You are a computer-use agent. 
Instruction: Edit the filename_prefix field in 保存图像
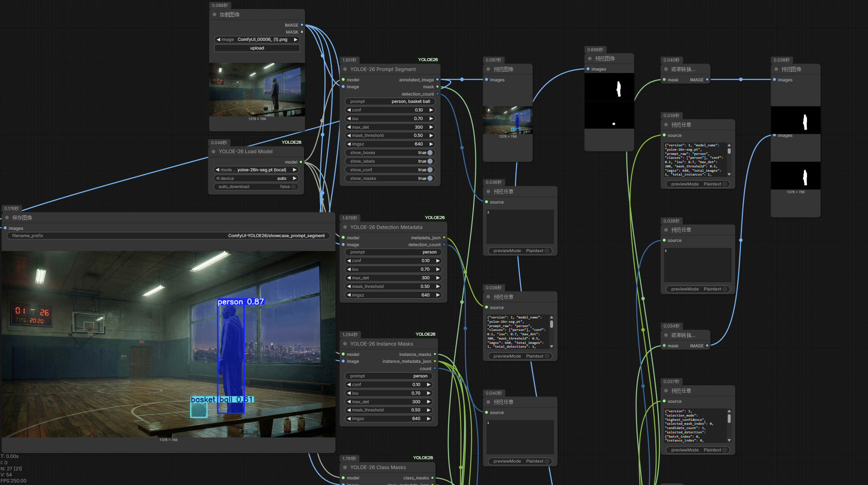point(168,236)
